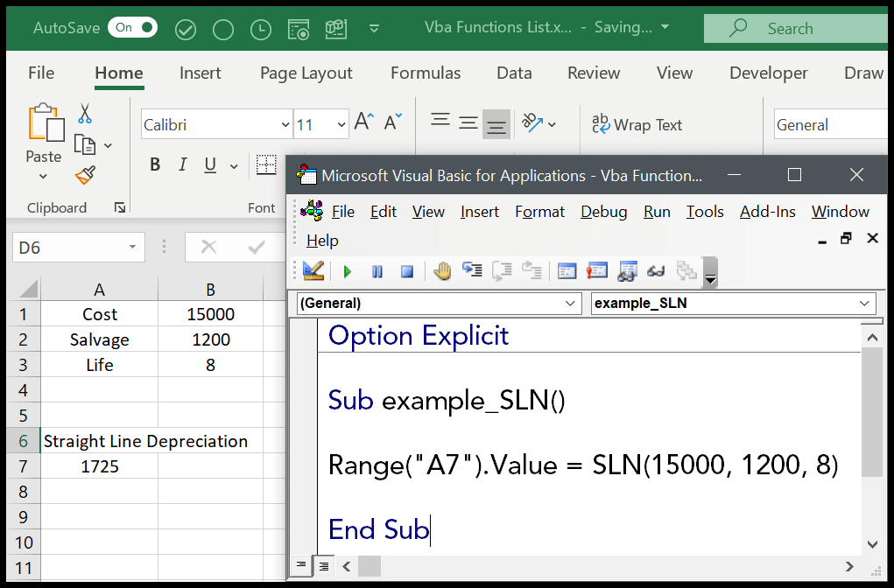Open the Debug menu in VBA editor

point(603,212)
